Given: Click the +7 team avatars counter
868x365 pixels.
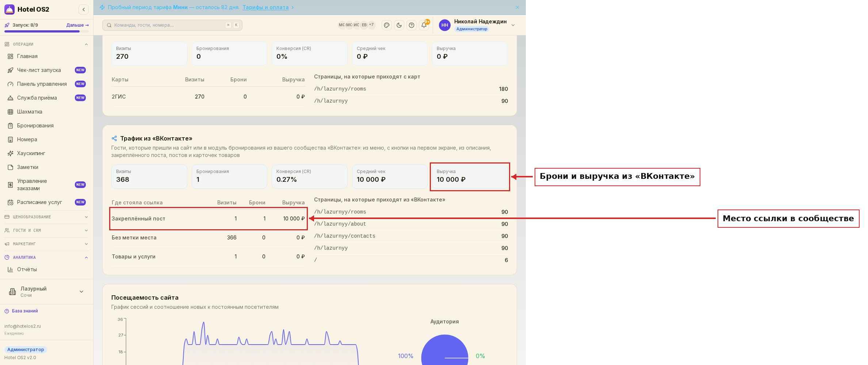Looking at the screenshot, I should 371,25.
